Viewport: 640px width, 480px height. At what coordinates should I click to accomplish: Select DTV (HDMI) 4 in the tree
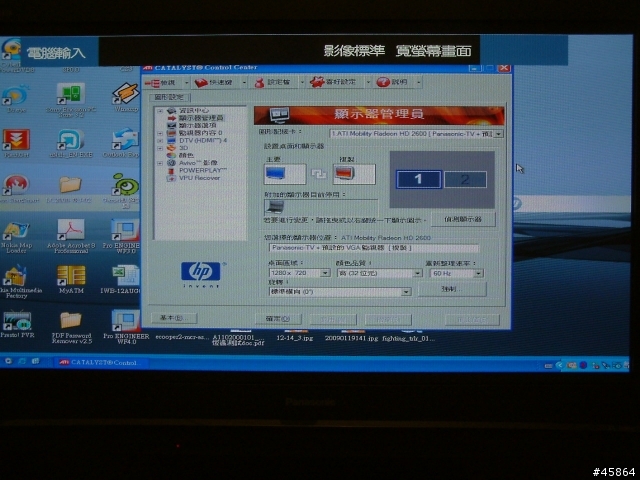(203, 140)
